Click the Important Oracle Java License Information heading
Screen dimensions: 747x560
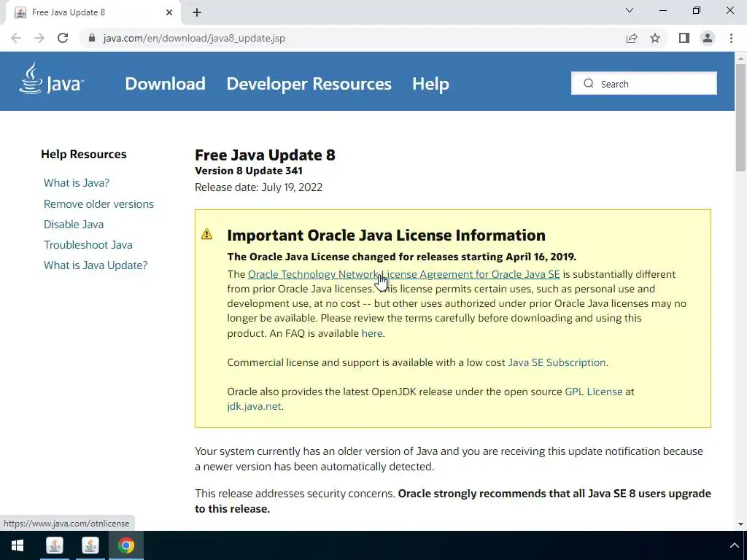point(386,236)
